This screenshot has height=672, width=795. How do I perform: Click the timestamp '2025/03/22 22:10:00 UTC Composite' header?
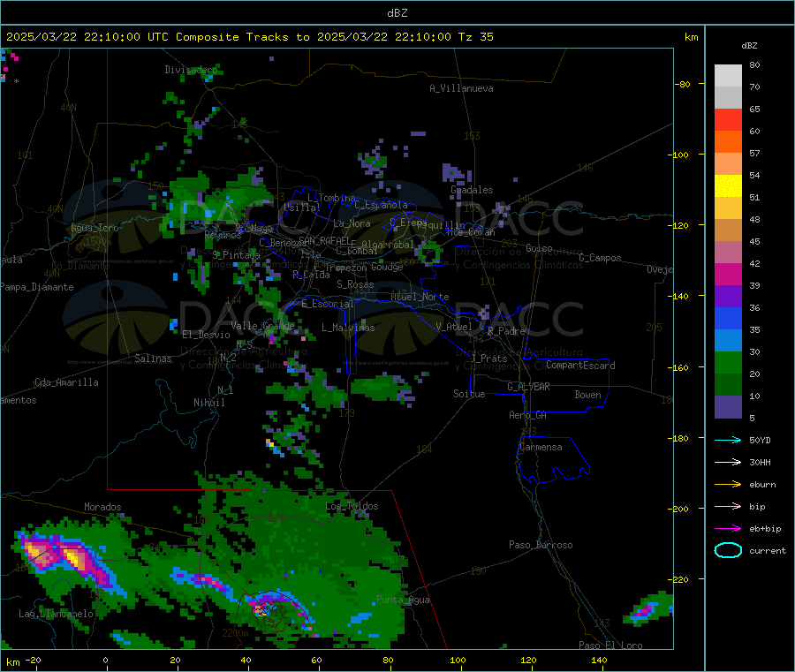coord(123,37)
